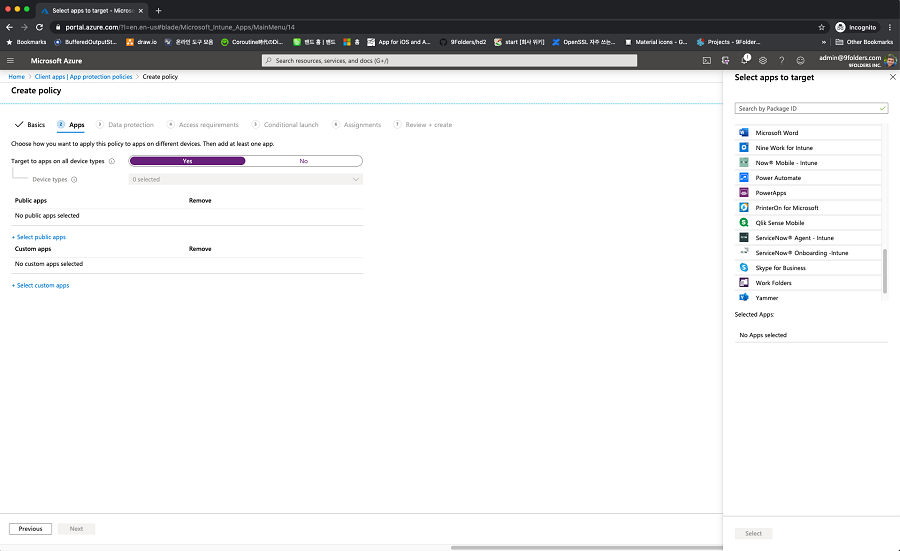
Task: Click the Next button
Action: click(x=76, y=529)
